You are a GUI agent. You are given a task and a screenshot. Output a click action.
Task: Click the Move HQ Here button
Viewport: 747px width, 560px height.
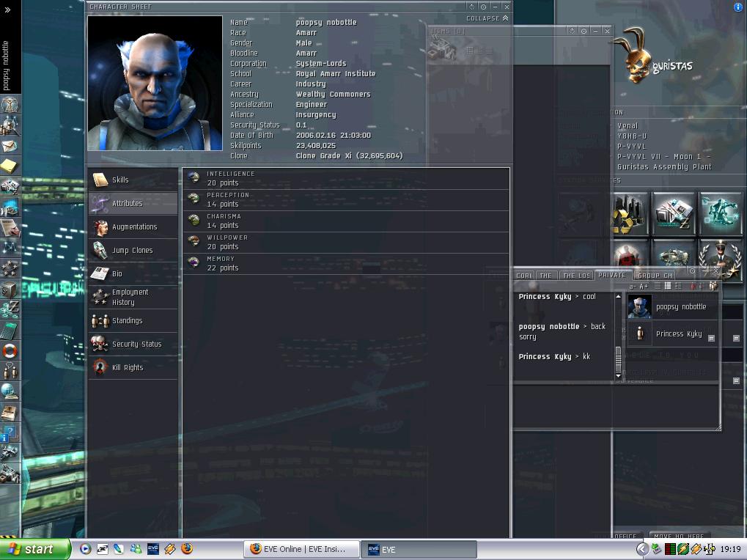pos(678,536)
